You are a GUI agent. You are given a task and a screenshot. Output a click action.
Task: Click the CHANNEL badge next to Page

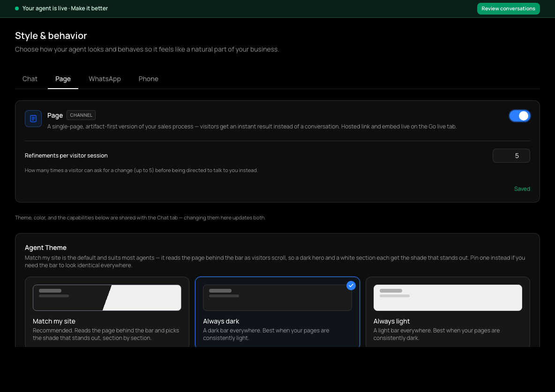tap(81, 115)
